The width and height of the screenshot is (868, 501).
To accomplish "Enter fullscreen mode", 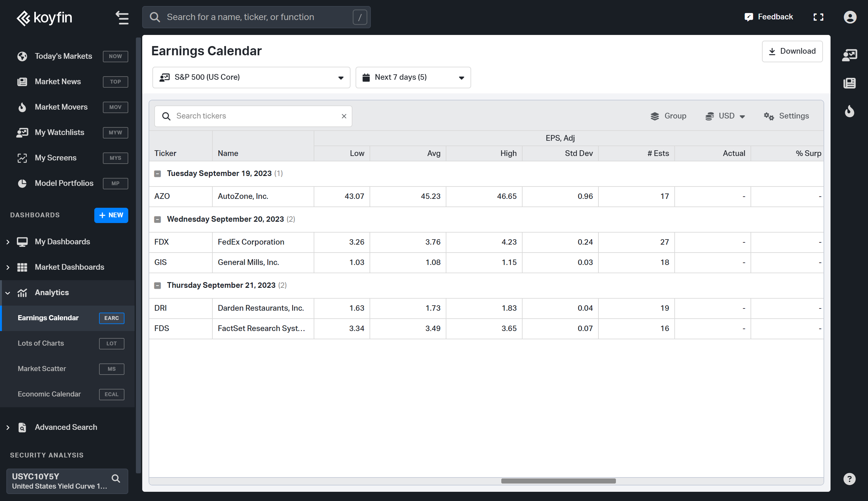I will click(818, 17).
